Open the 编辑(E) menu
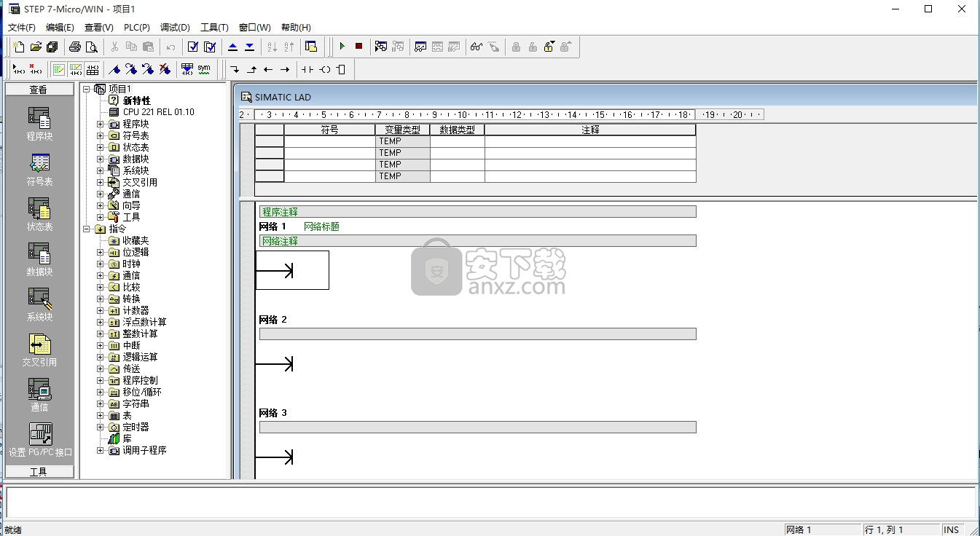Screen dimensions: 980x536 [x=60, y=28]
